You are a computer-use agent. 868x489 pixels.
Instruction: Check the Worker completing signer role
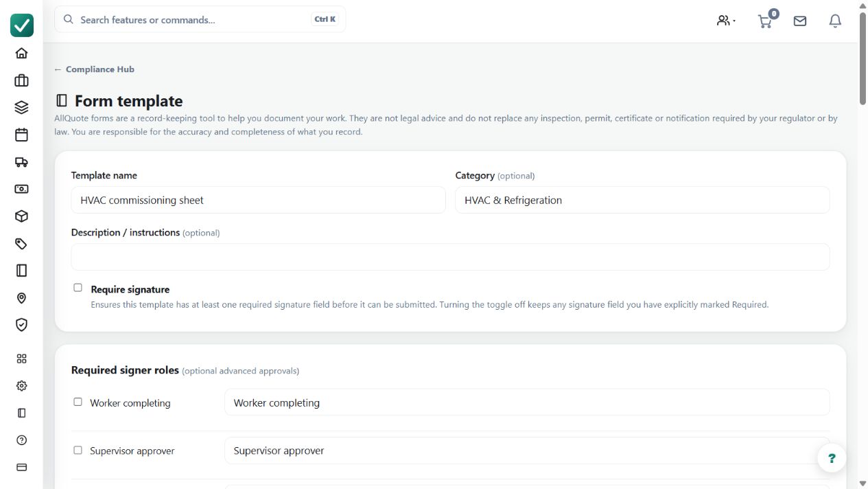[78, 402]
